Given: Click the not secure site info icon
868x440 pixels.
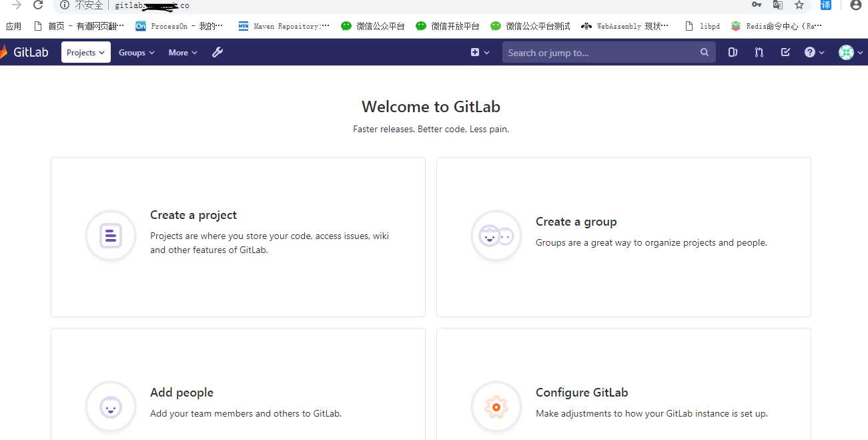Looking at the screenshot, I should [65, 5].
